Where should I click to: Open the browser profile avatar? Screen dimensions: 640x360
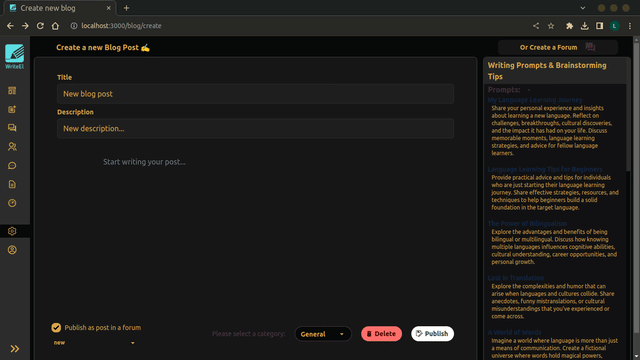tap(615, 26)
